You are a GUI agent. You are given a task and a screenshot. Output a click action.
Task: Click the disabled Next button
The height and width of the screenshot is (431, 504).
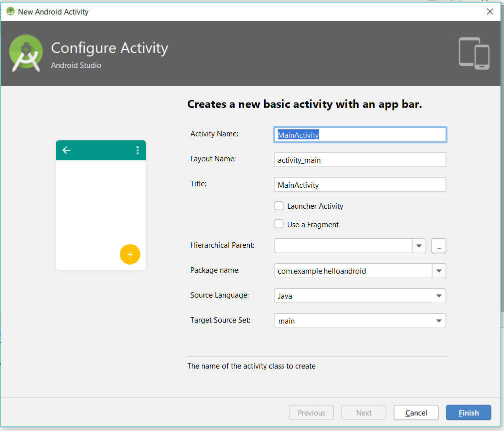click(x=364, y=413)
